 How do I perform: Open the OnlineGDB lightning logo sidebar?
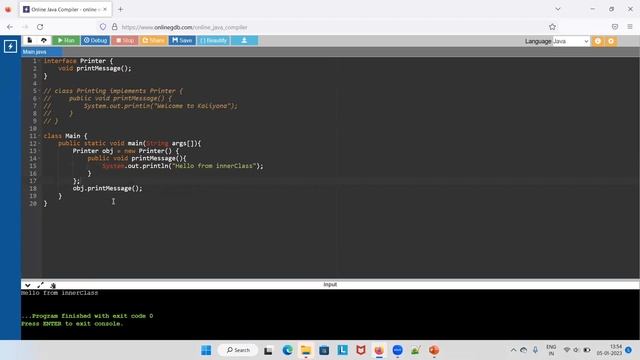coord(10,46)
